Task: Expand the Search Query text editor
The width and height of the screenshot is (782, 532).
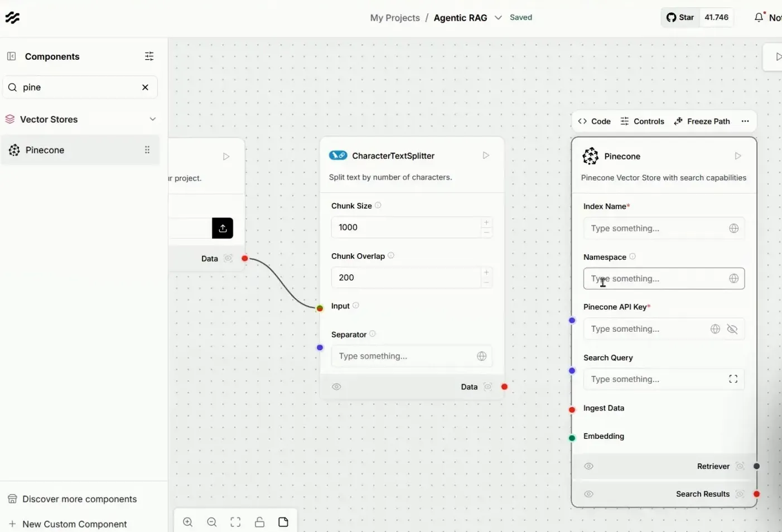Action: [x=733, y=379]
